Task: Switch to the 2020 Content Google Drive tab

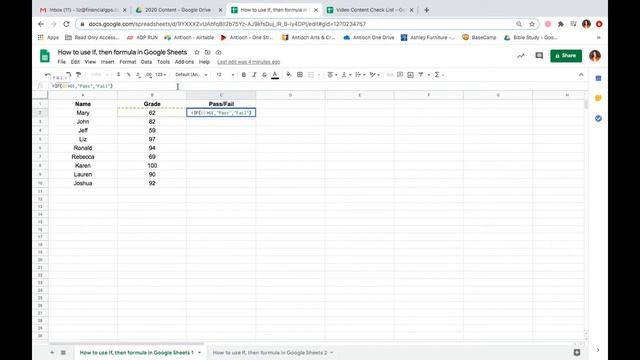Action: click(x=178, y=10)
